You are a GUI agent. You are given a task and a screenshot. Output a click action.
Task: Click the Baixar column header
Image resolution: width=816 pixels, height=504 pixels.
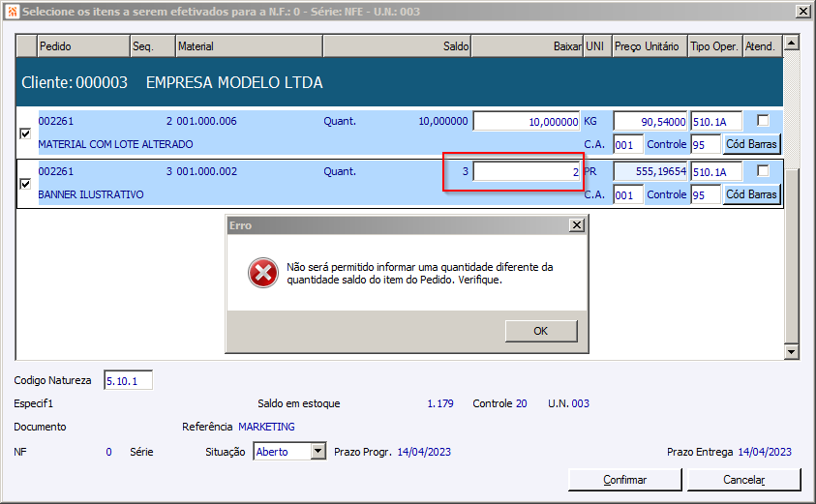527,45
